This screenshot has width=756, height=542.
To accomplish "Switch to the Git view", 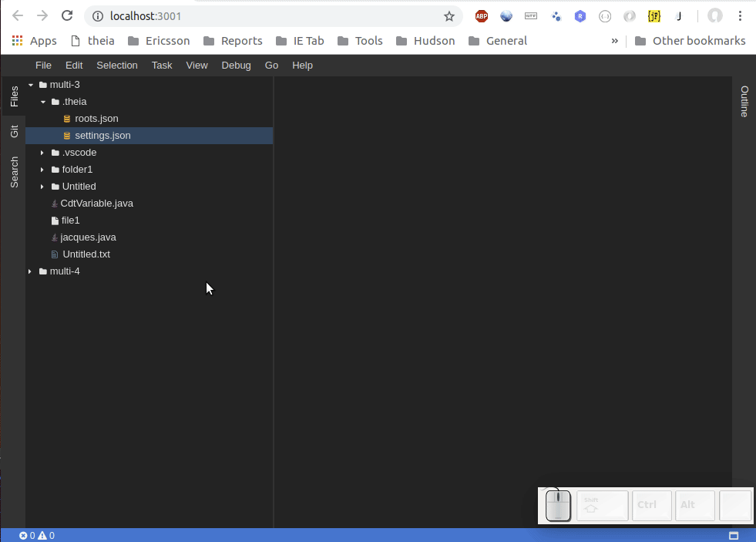I will pos(13,130).
